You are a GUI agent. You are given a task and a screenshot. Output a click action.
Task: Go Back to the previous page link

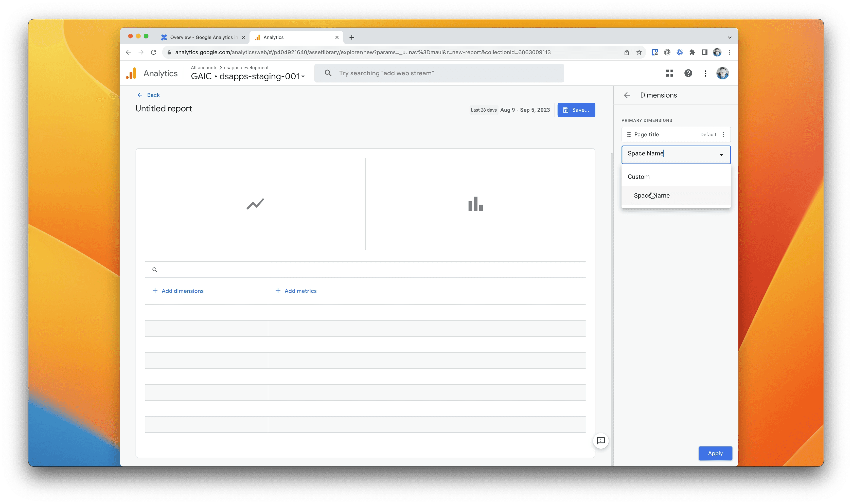click(x=148, y=95)
